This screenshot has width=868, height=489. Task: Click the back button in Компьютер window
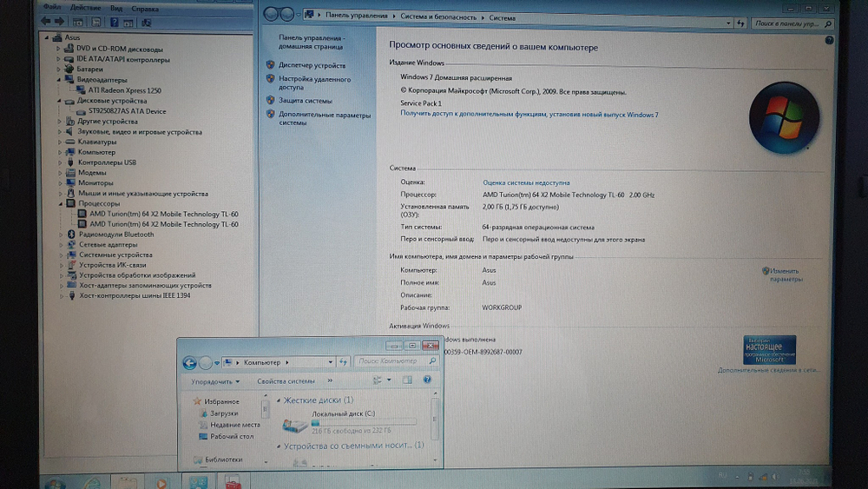coord(189,363)
